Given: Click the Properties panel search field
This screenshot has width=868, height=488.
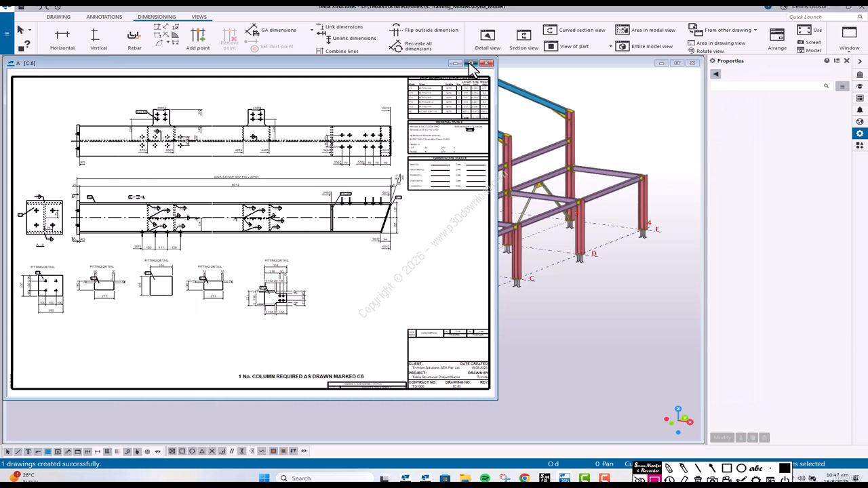Looking at the screenshot, I should pos(766,86).
